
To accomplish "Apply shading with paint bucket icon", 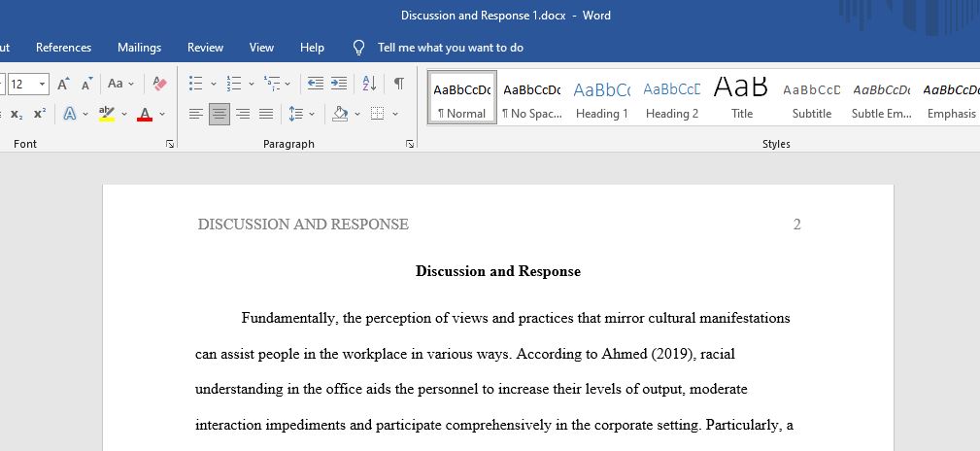I will tap(340, 114).
